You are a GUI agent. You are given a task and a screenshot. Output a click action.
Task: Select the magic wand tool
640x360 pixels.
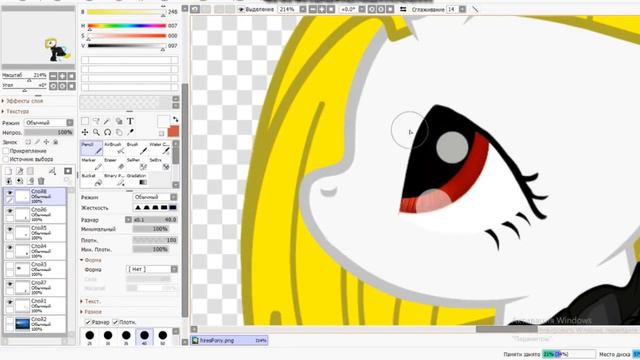click(x=107, y=121)
